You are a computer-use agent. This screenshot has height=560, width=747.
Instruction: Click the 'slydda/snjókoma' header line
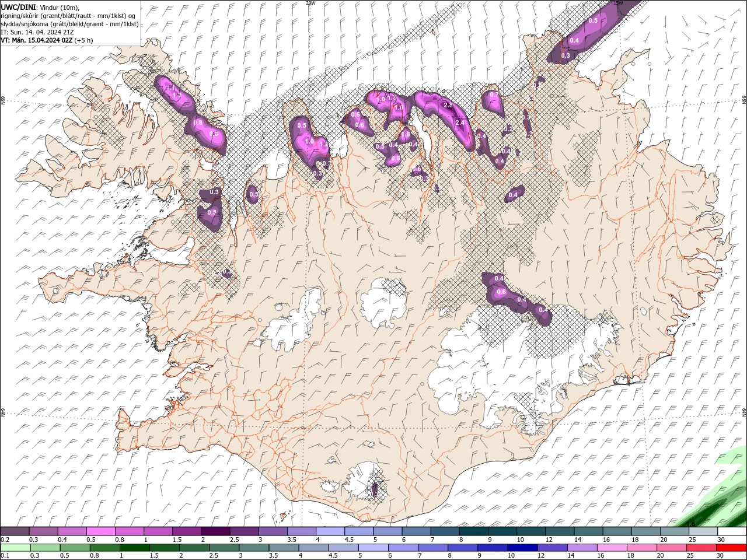point(69,24)
